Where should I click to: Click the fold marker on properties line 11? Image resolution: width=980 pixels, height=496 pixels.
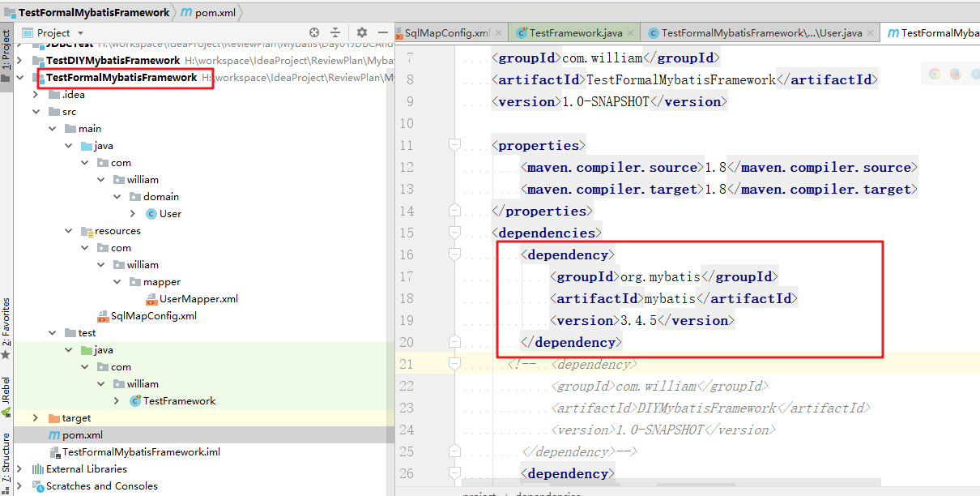[454, 145]
